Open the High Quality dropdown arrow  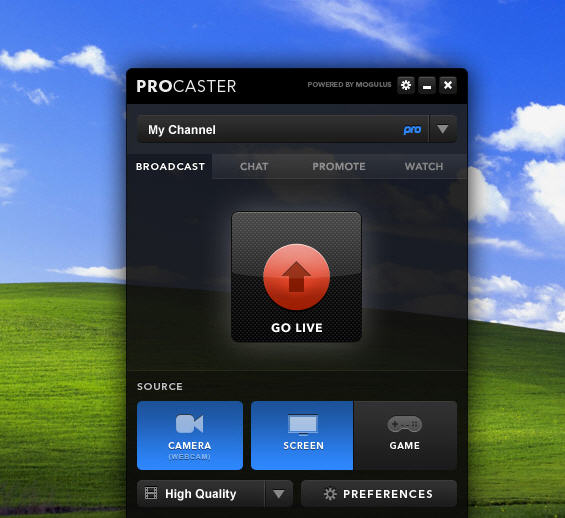point(279,494)
